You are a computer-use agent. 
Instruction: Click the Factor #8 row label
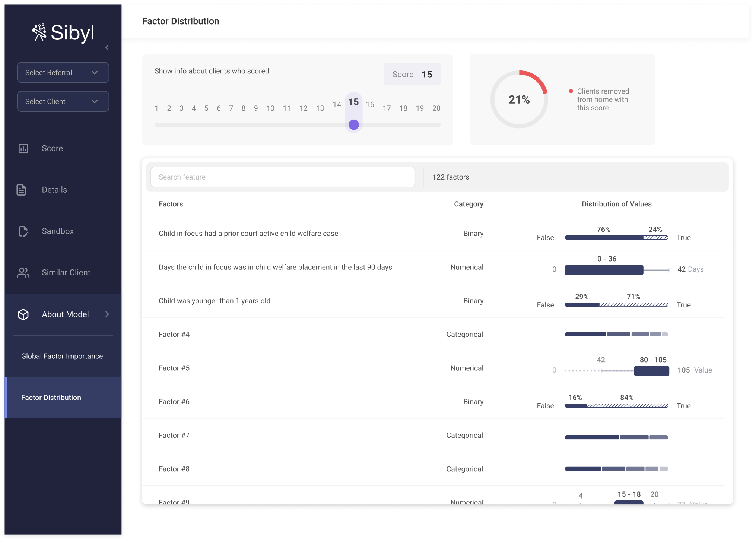174,469
